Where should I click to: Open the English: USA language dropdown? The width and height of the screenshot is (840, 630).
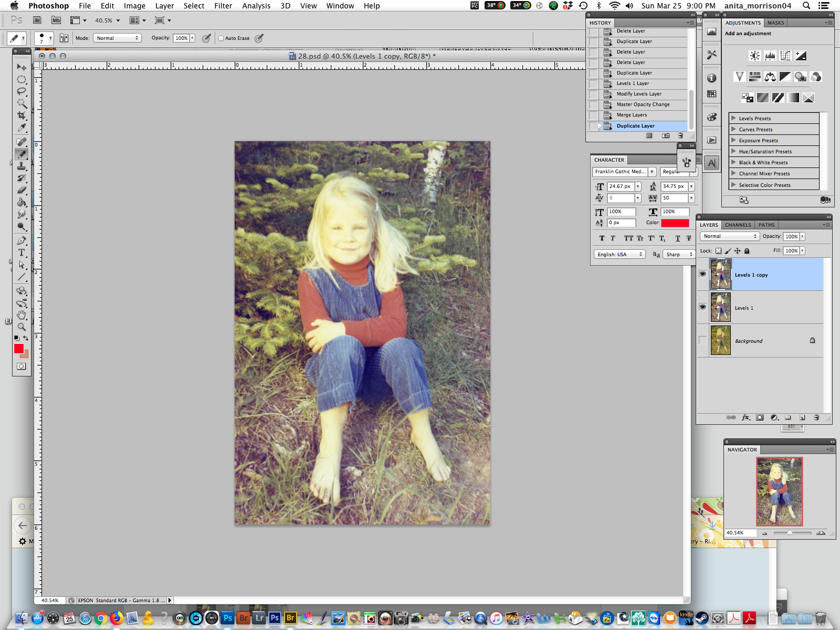619,254
